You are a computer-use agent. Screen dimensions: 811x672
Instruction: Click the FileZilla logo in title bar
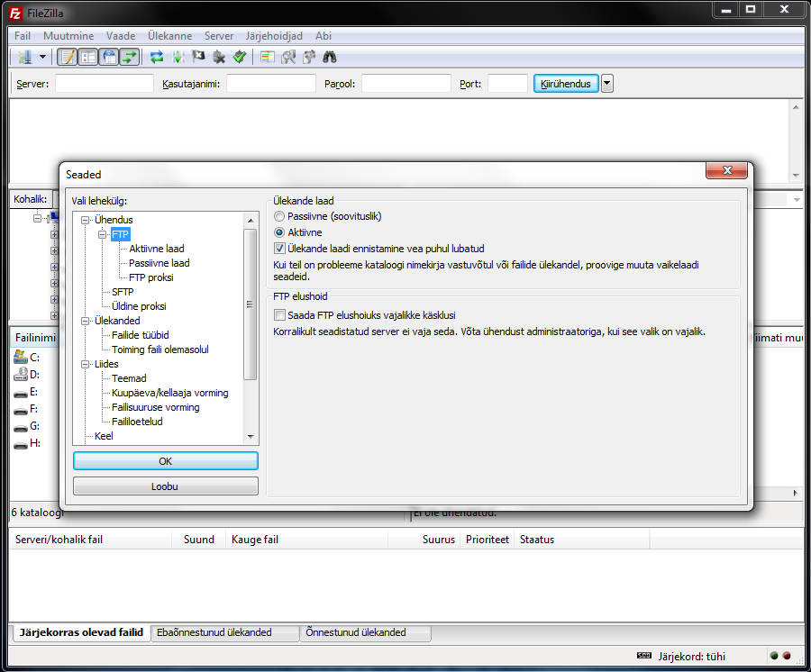15,14
